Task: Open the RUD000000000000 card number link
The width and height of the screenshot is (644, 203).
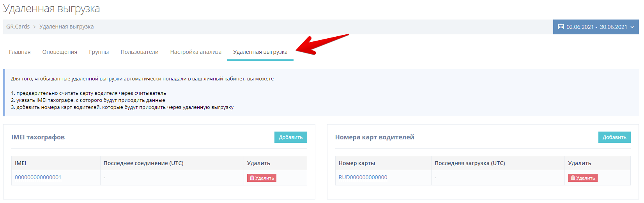Action: coord(363,177)
